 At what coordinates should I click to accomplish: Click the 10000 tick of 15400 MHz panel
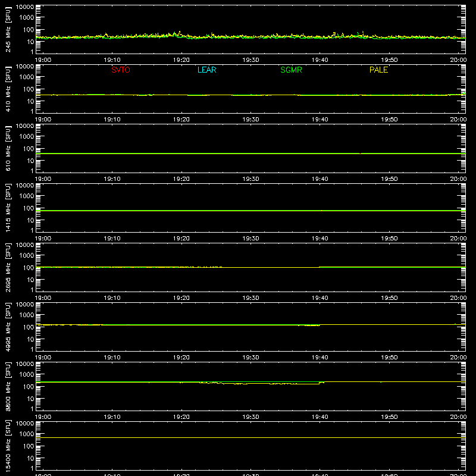(25, 424)
